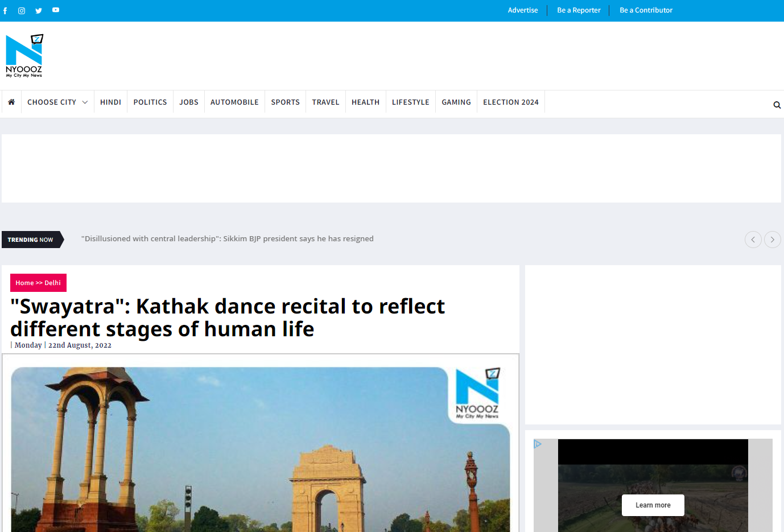784x532 pixels.
Task: Click the NYOOOZ logo in header
Action: point(24,56)
